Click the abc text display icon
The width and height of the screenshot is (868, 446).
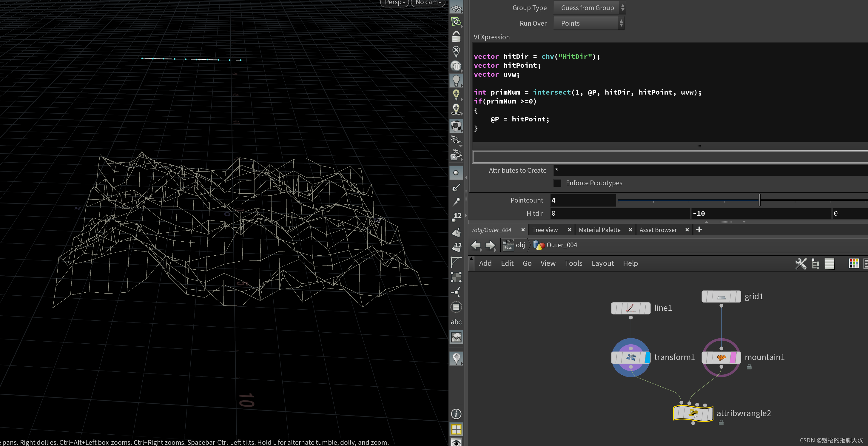pos(456,322)
